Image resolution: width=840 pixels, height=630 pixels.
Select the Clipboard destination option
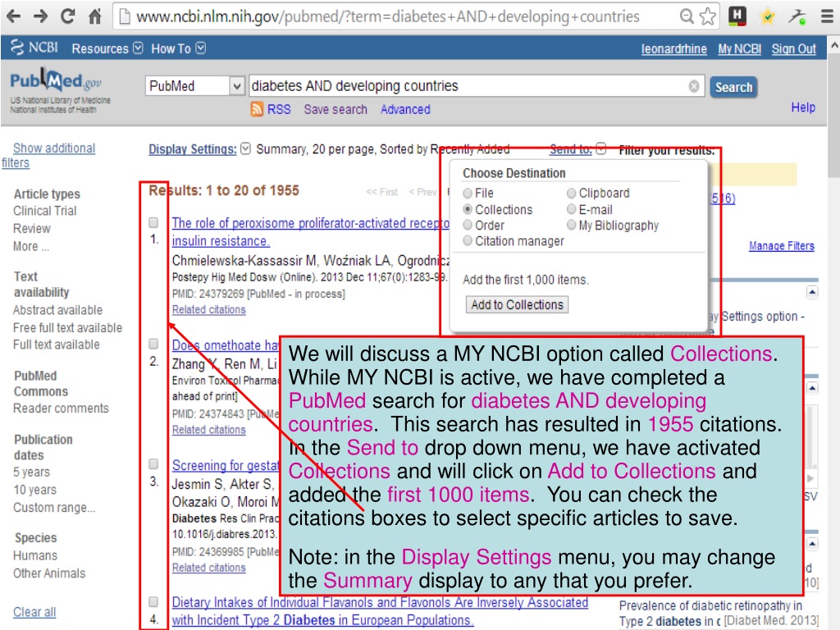pos(572,193)
